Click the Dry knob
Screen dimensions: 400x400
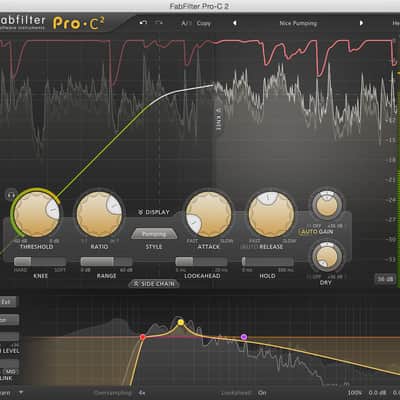(x=327, y=256)
